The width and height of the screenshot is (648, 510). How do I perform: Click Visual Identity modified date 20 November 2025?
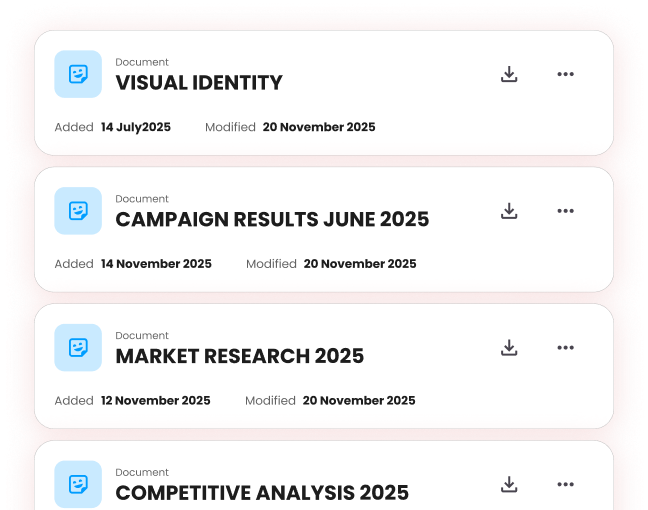(x=319, y=127)
